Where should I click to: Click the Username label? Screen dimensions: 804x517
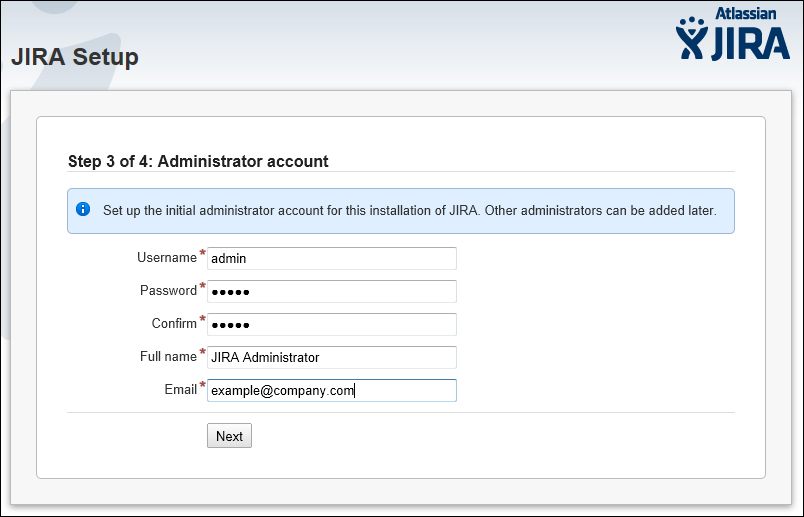coord(167,257)
